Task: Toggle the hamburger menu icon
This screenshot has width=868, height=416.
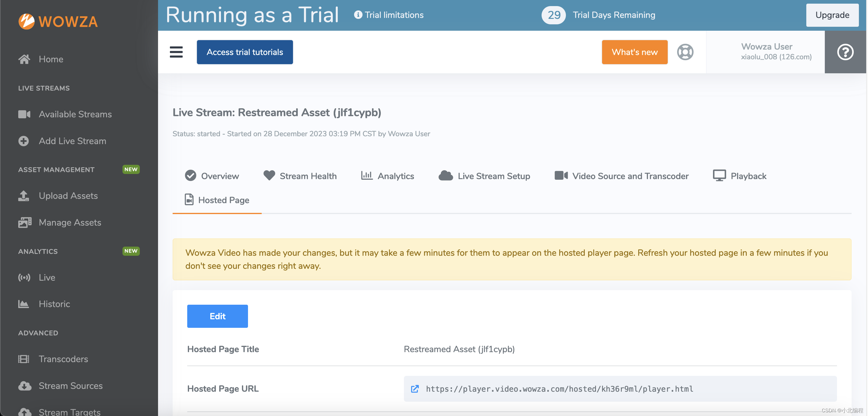Action: (x=176, y=52)
